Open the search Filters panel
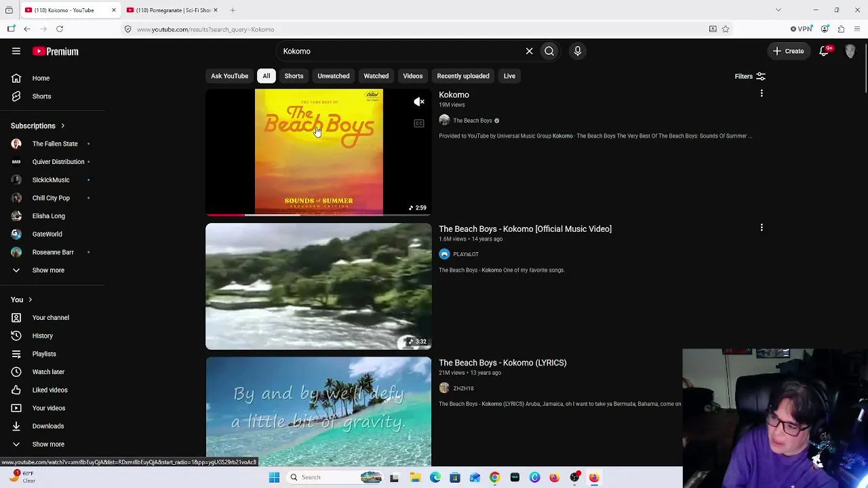868x488 pixels. (750, 77)
